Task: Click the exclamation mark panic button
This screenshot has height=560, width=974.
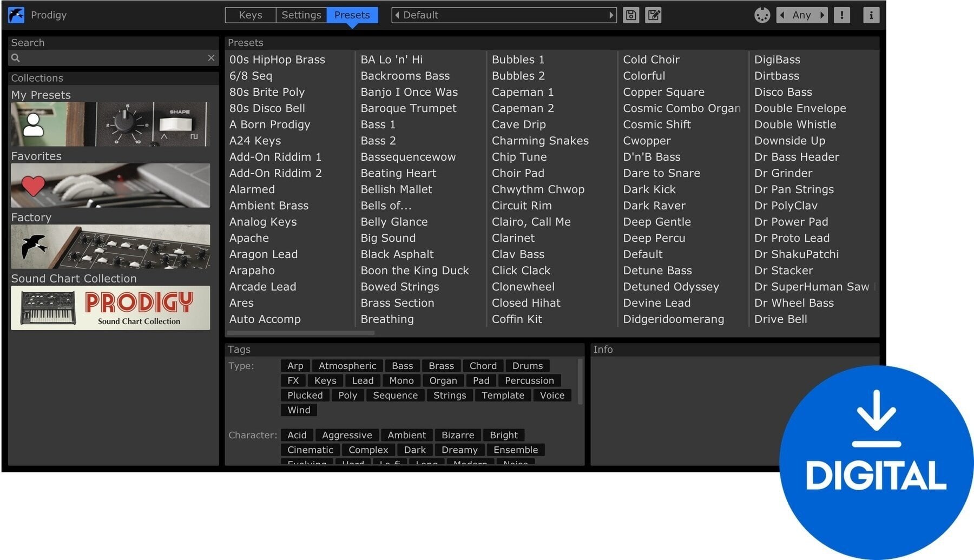Action: 841,15
